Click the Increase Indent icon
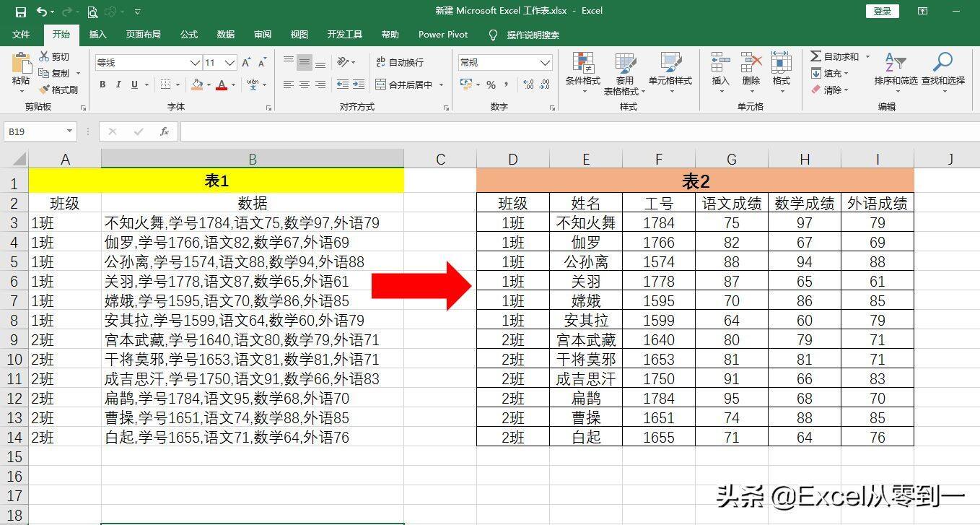The height and width of the screenshot is (525, 980). tap(359, 84)
